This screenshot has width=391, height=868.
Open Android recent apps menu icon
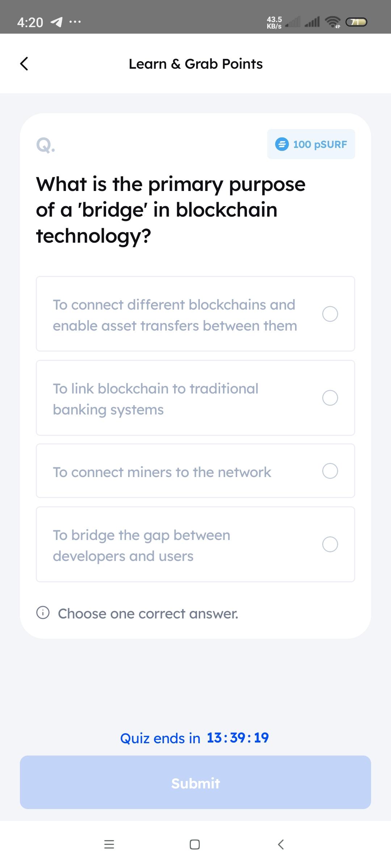(109, 844)
